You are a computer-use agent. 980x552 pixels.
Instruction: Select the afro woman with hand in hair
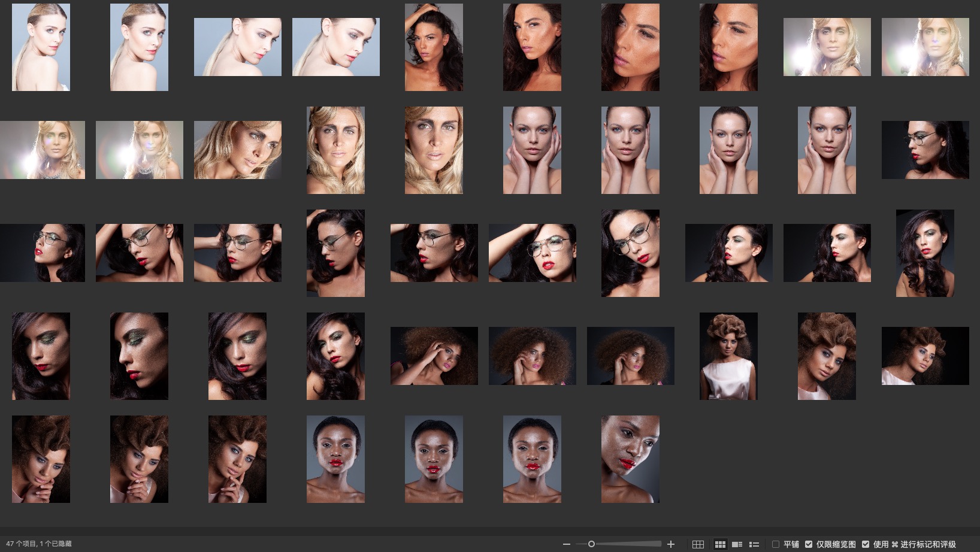[x=434, y=356]
